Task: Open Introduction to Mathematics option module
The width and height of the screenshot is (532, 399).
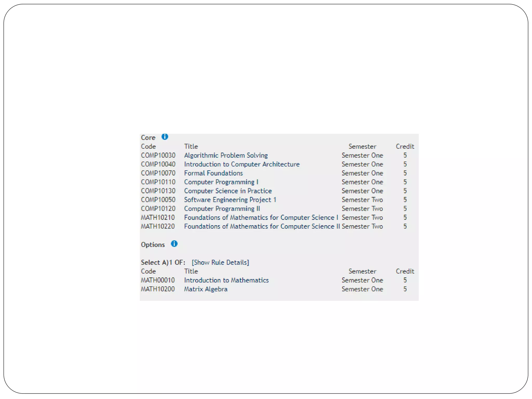Action: click(226, 280)
